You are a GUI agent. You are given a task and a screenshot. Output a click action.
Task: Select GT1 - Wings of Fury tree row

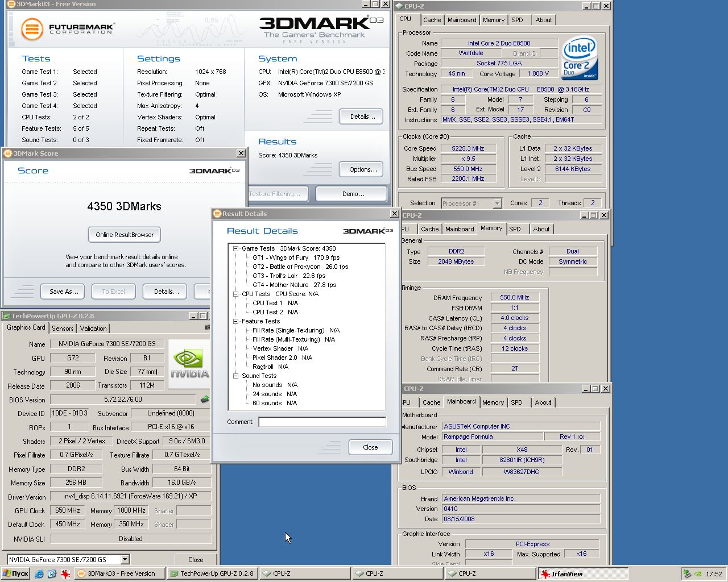coord(296,257)
